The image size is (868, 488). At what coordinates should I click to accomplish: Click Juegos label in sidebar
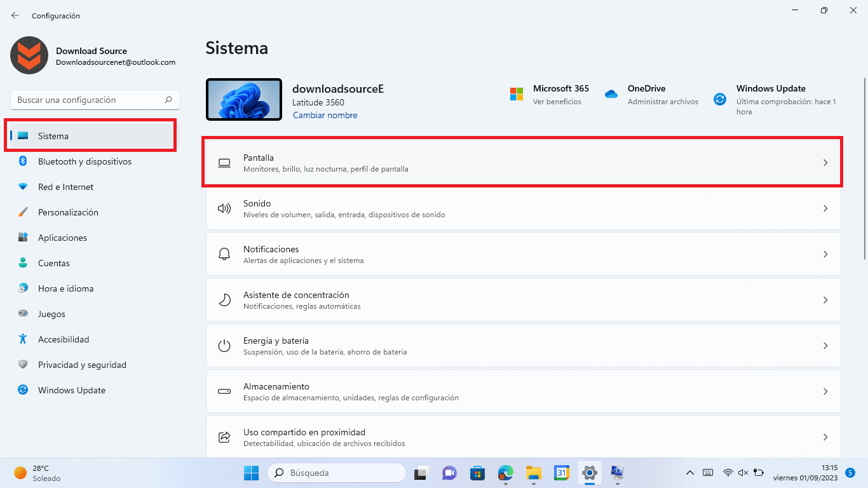point(51,314)
